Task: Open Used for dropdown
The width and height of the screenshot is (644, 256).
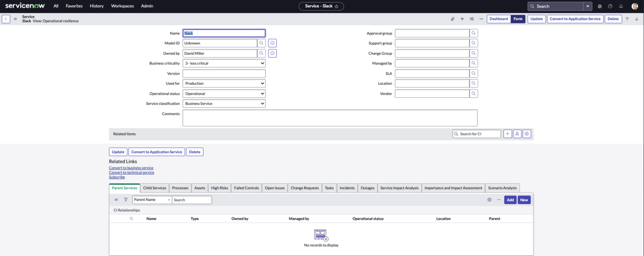Action: (x=224, y=83)
